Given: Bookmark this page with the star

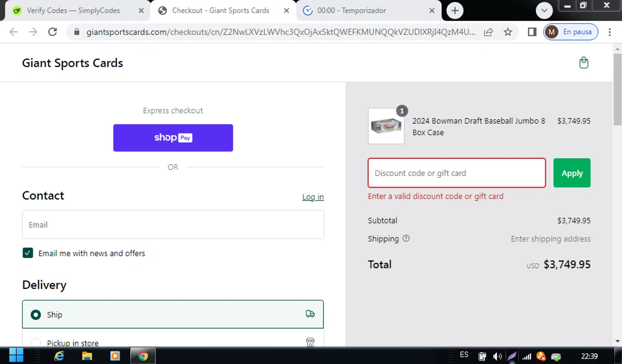Looking at the screenshot, I should click(x=508, y=32).
